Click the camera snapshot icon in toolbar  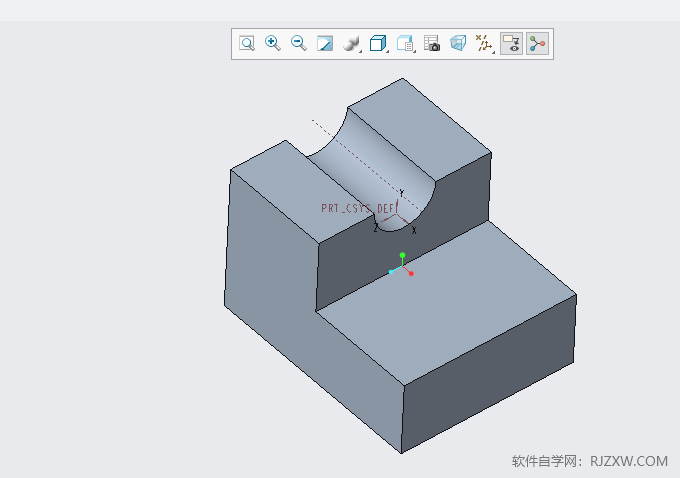[x=432, y=43]
